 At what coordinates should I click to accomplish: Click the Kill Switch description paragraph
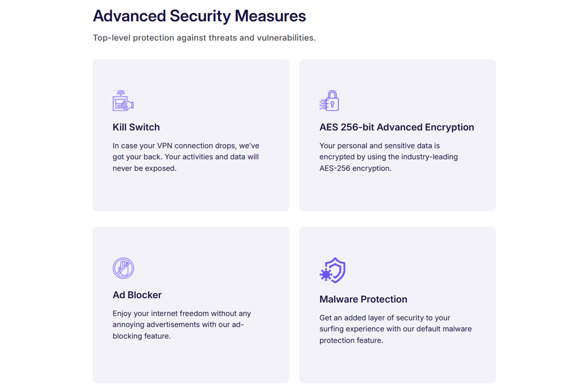[186, 157]
